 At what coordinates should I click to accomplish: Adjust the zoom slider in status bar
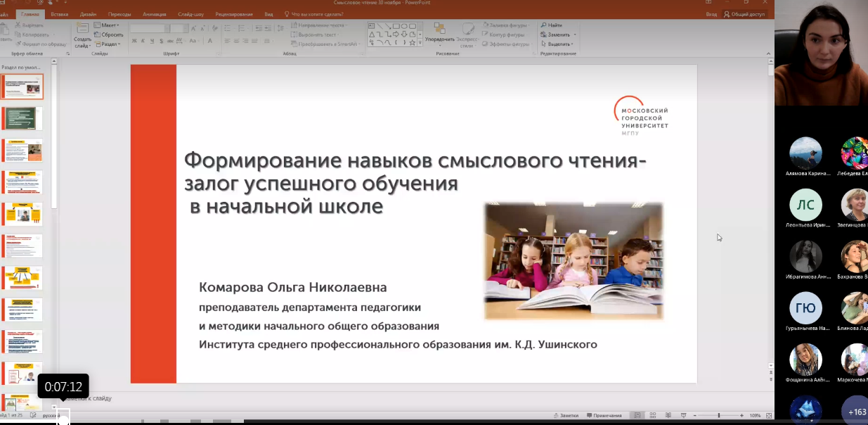click(718, 416)
